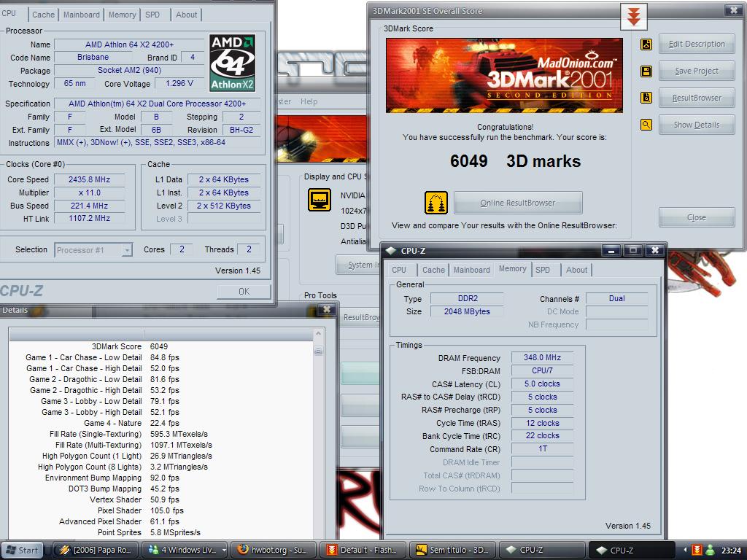The width and height of the screenshot is (747, 560).
Task: Open About tab in memory CPU-Z window
Action: 576,270
